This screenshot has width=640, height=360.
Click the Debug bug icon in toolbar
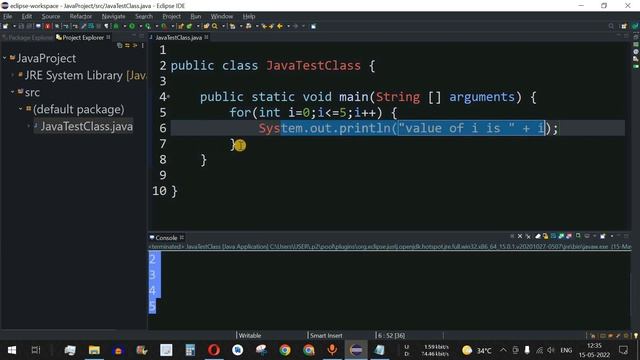[x=116, y=26]
